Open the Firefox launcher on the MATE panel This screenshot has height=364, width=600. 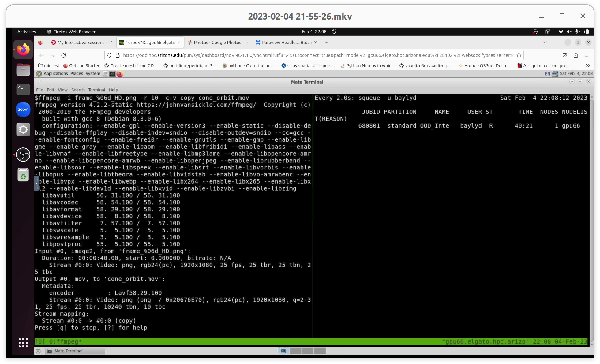tap(120, 74)
